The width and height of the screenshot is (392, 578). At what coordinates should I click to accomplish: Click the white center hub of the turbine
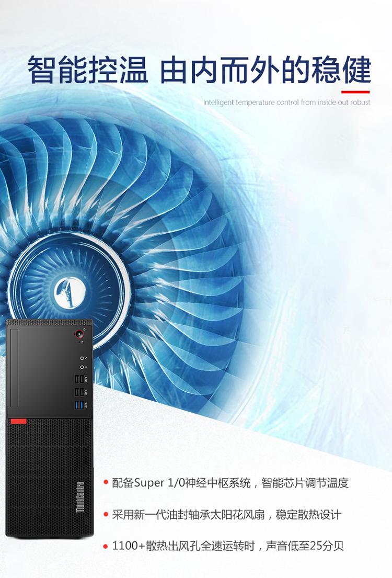click(x=70, y=293)
